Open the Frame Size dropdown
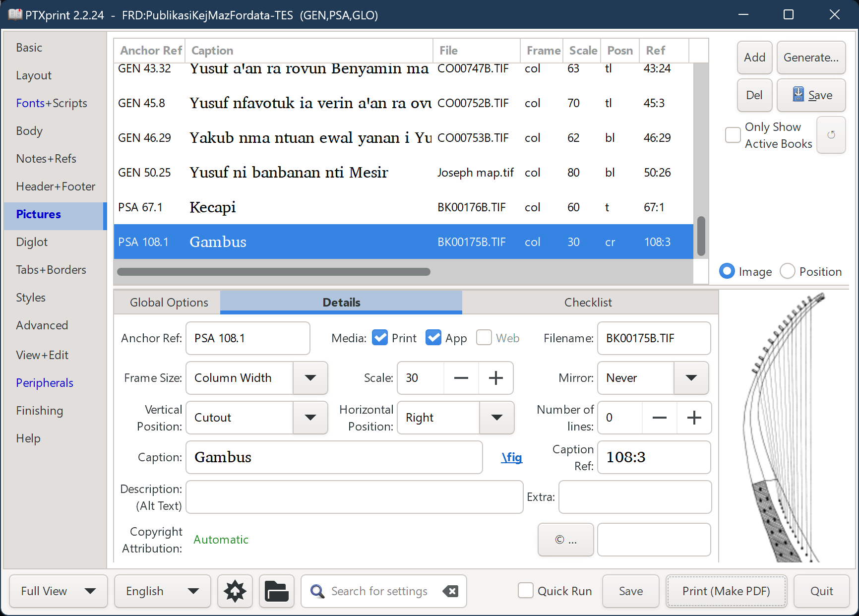The width and height of the screenshot is (859, 616). click(x=310, y=378)
